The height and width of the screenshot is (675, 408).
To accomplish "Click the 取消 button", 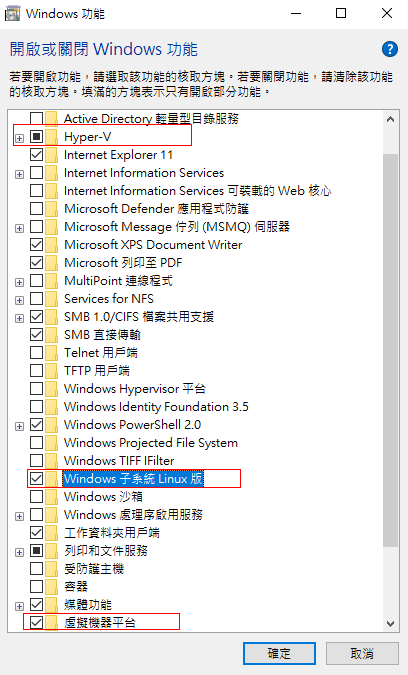I will coord(362,653).
